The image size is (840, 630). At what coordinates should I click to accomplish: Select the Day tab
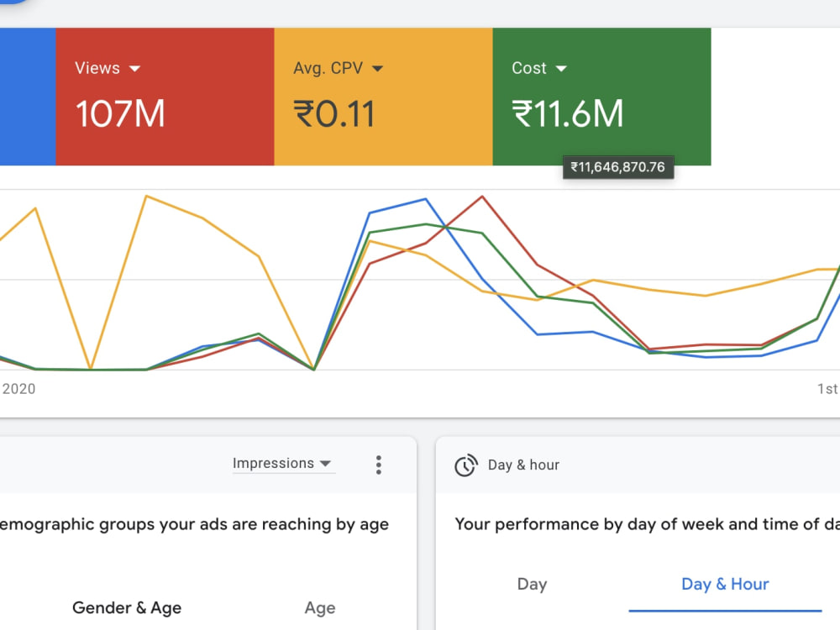tap(532, 584)
